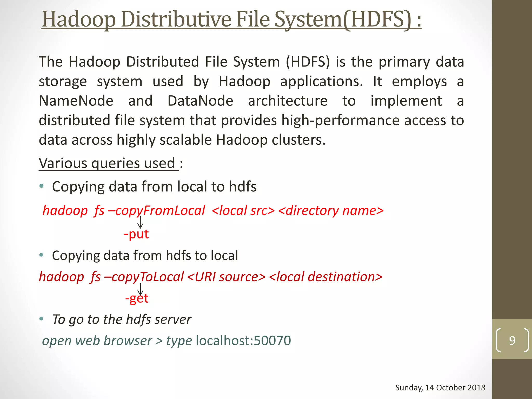The height and width of the screenshot is (399, 532).
Task: Click the '<local destination>' placeholder text
Action: (326, 277)
